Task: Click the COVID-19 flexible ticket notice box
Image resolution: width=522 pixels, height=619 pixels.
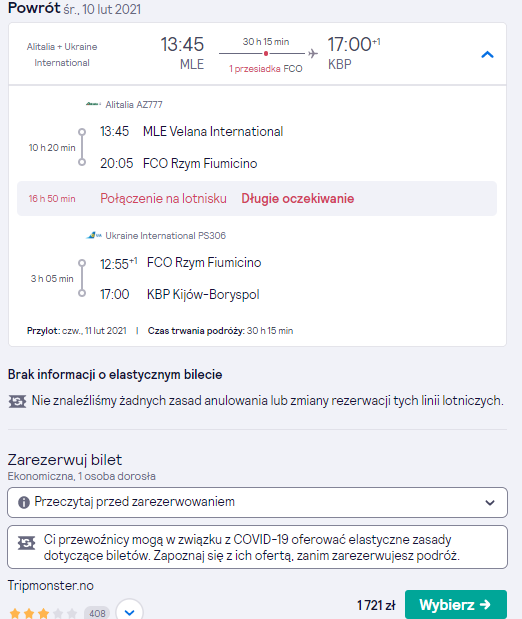Action: (257, 547)
